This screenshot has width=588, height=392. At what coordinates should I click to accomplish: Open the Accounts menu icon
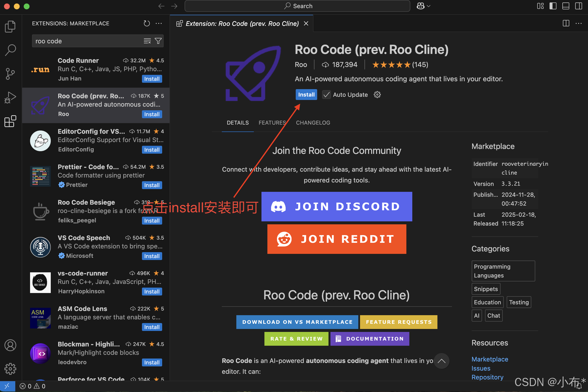pos(10,345)
